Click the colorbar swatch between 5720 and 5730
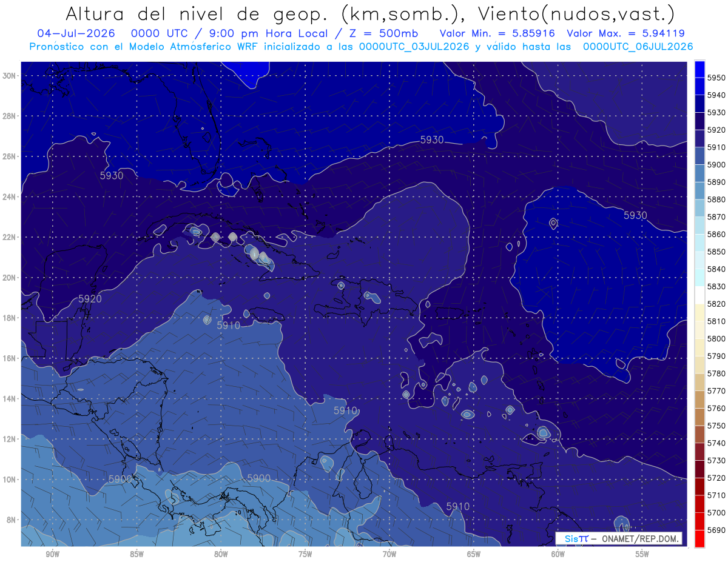728x562 pixels. [699, 469]
